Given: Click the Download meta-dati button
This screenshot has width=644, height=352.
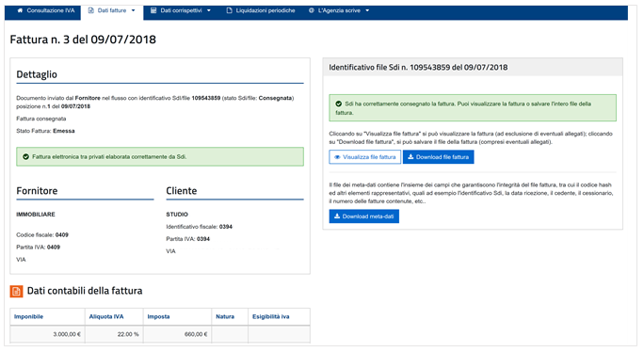Looking at the screenshot, I should click(x=363, y=216).
